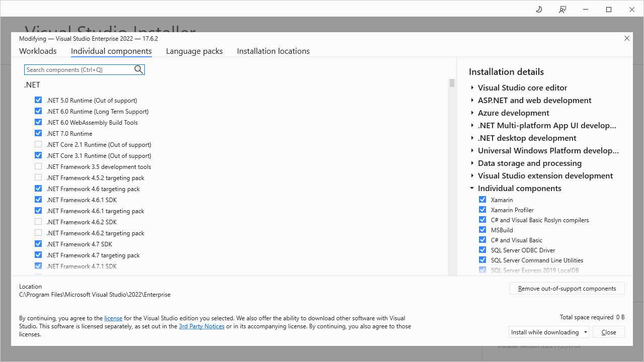Expand the Azure development section
This screenshot has height=362, width=644.
(472, 113)
